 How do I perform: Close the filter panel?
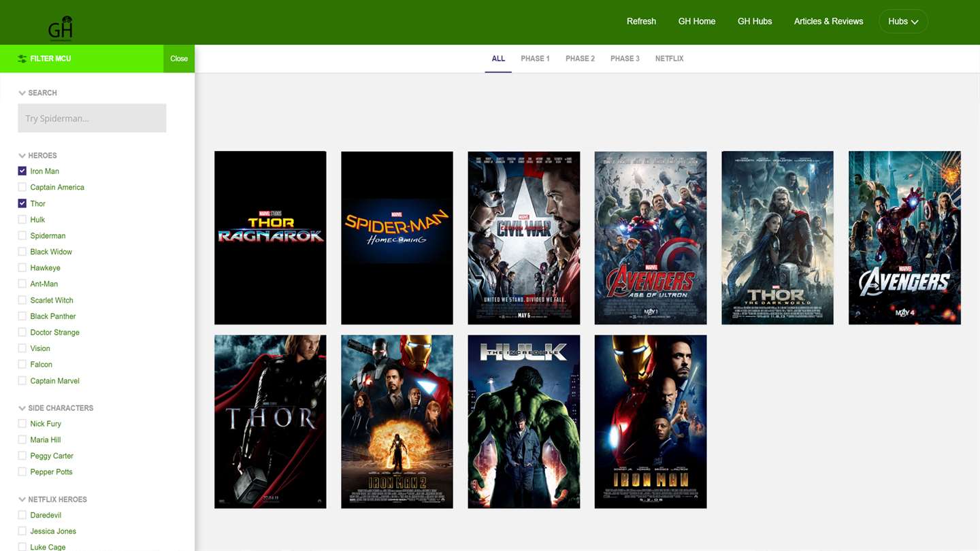pyautogui.click(x=179, y=59)
